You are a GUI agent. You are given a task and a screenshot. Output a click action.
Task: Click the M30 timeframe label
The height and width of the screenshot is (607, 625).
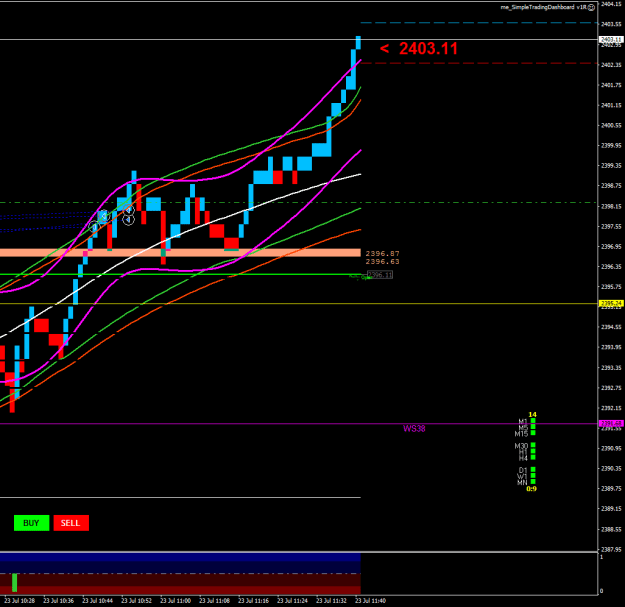[x=521, y=446]
